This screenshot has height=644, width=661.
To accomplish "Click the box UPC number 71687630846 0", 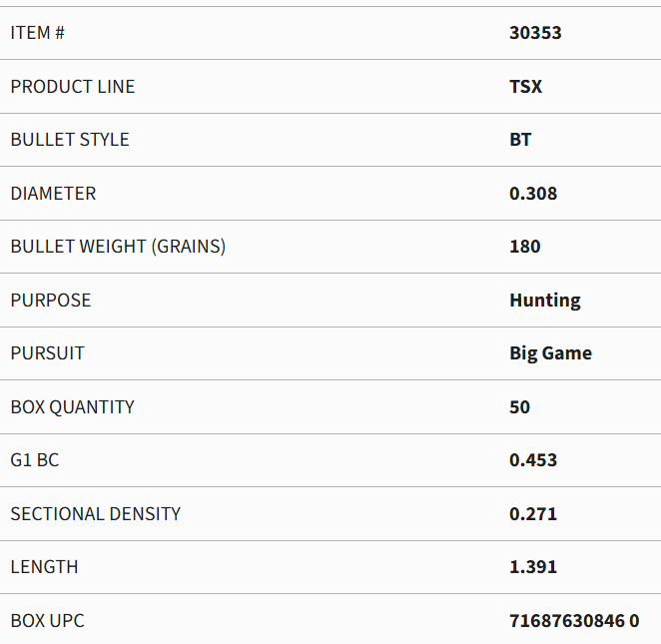I will pyautogui.click(x=574, y=621).
